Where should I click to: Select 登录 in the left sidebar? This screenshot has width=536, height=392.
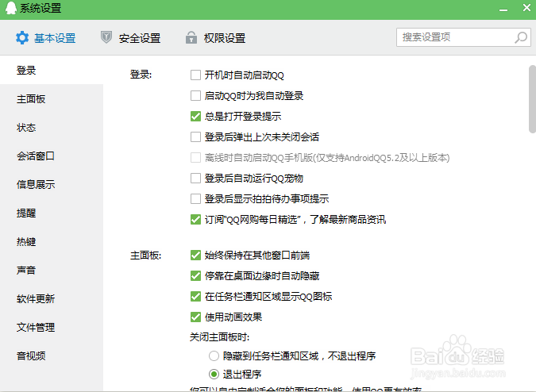(52, 71)
